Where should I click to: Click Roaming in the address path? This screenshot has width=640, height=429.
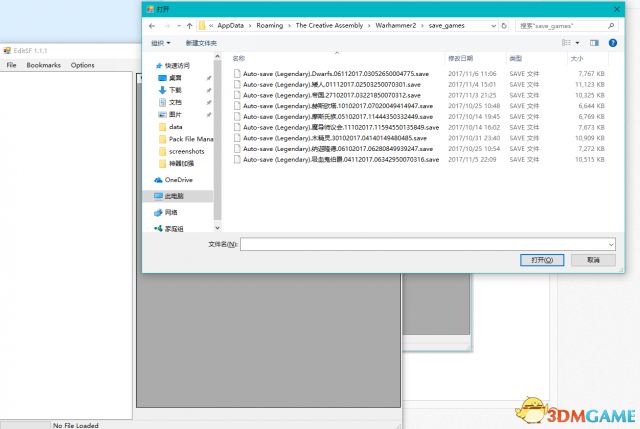(269, 25)
